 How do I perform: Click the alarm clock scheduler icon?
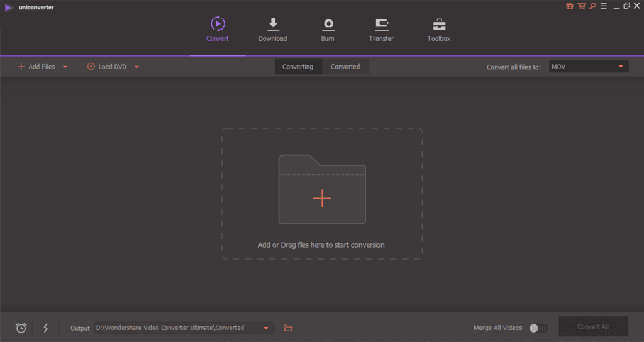tap(21, 328)
